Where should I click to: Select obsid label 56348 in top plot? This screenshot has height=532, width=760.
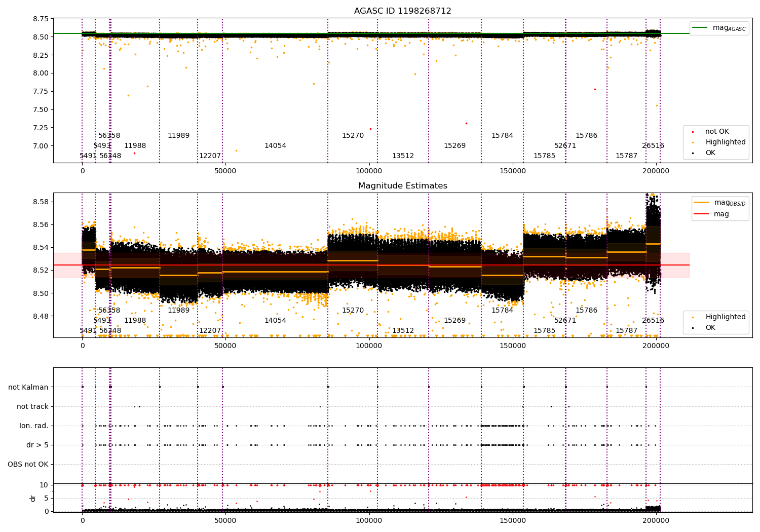pos(110,156)
